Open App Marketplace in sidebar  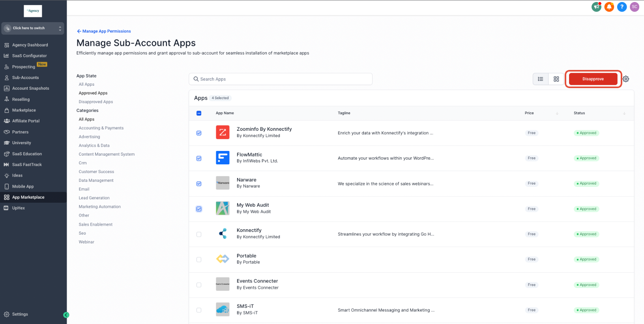click(x=33, y=197)
